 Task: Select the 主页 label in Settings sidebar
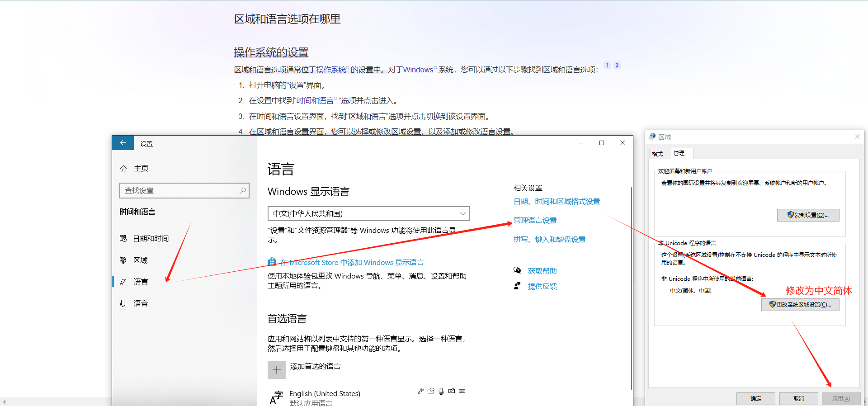[x=141, y=169]
